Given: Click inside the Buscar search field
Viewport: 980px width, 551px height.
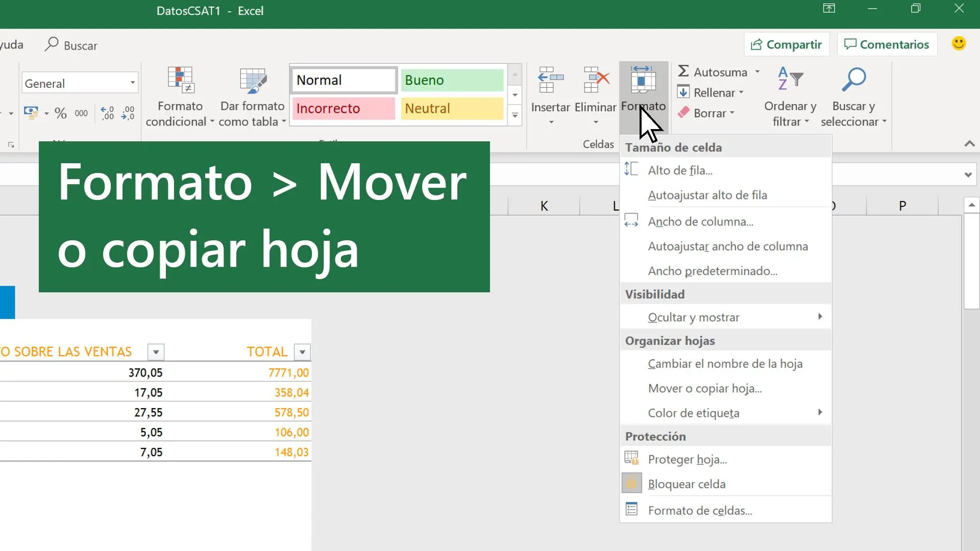Looking at the screenshot, I should click(82, 45).
